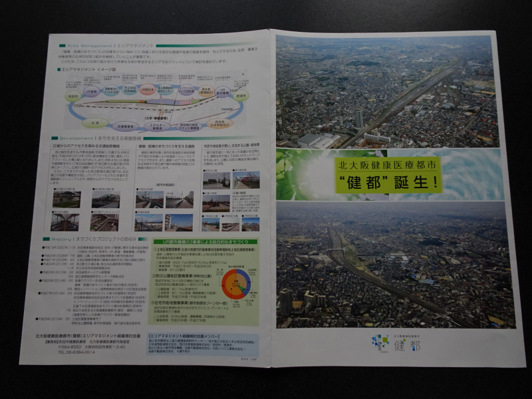Click the yellow title box '北大阪健康医療都市 "健都" 誕生!'
Viewport: 532px width, 399px height.
pyautogui.click(x=388, y=175)
